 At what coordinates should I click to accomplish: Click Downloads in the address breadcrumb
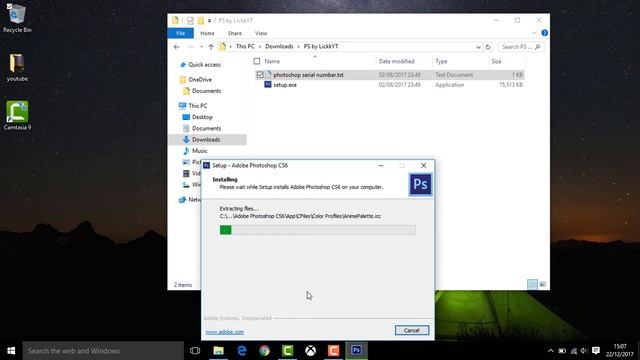click(279, 47)
